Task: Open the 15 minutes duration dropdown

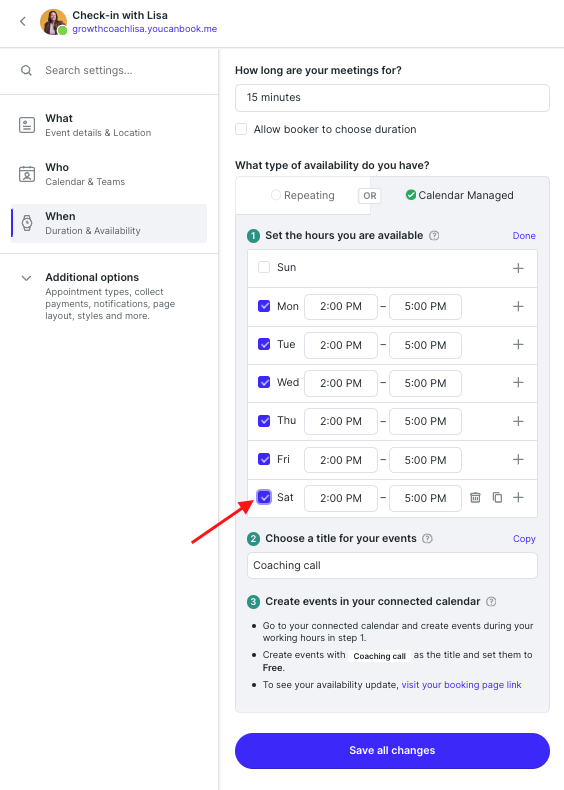Action: click(x=392, y=98)
